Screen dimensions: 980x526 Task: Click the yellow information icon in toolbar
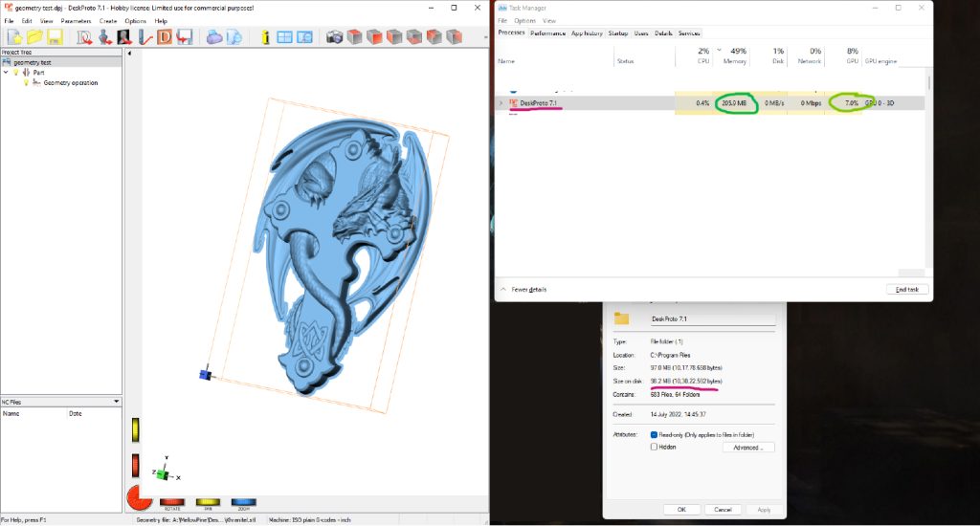click(265, 37)
